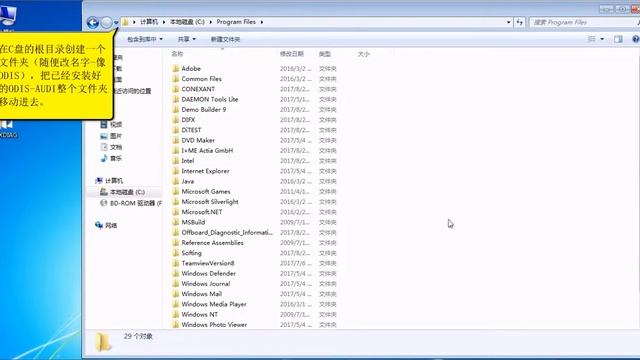
Task: Click the refresh button beside the address bar
Action: point(520,22)
